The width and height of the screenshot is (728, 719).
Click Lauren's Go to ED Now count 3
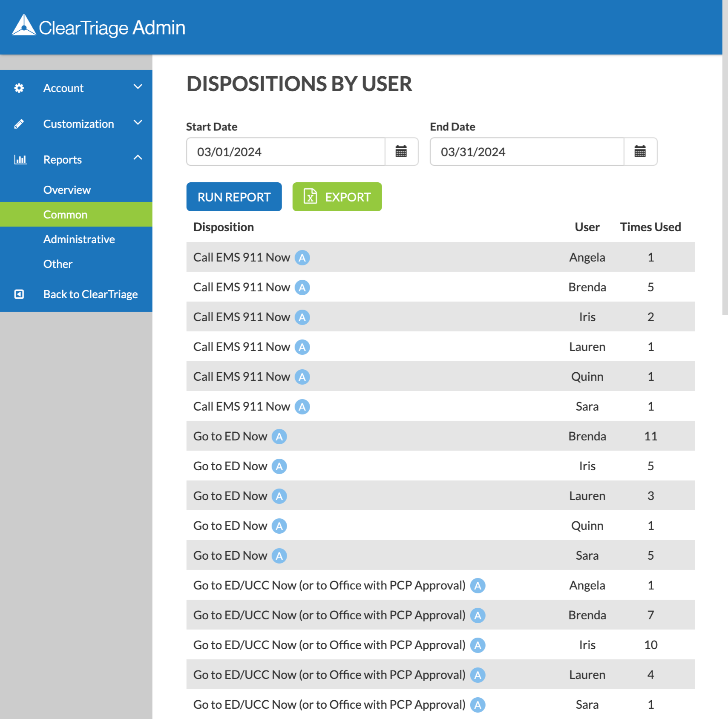(650, 496)
